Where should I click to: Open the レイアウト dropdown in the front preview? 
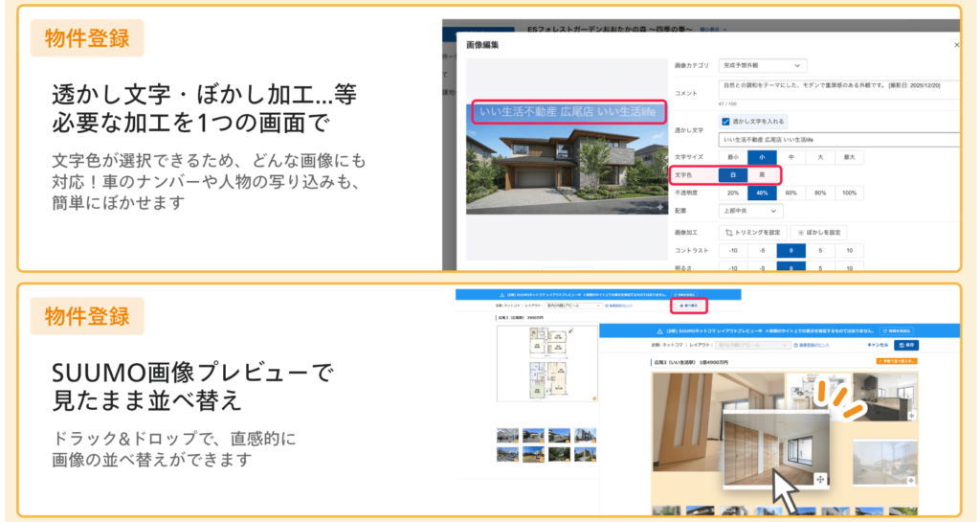tap(753, 345)
